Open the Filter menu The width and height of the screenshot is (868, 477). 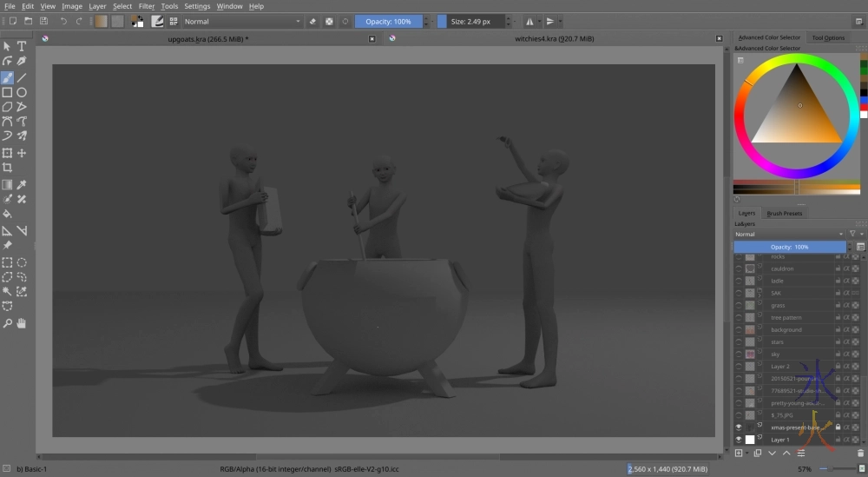(x=146, y=6)
